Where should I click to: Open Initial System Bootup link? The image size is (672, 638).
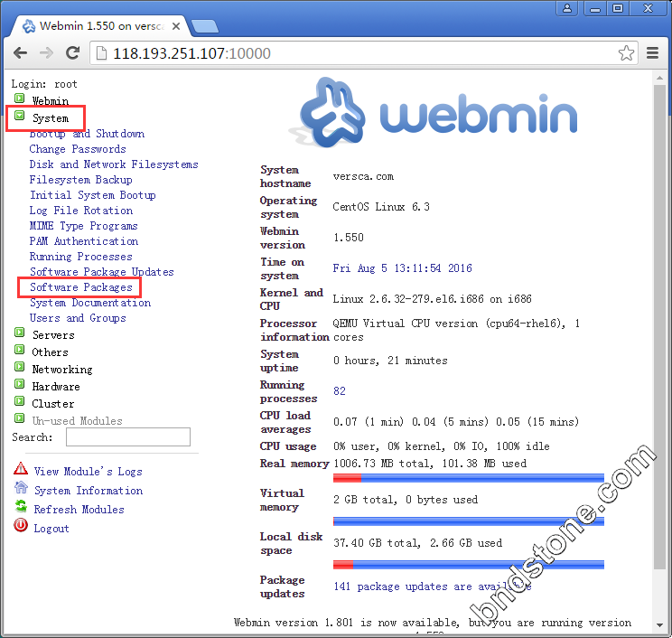[92, 195]
